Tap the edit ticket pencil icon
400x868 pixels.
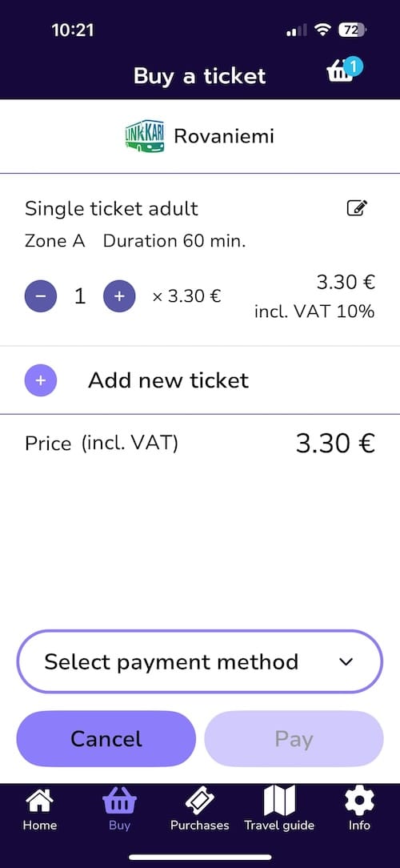[357, 208]
